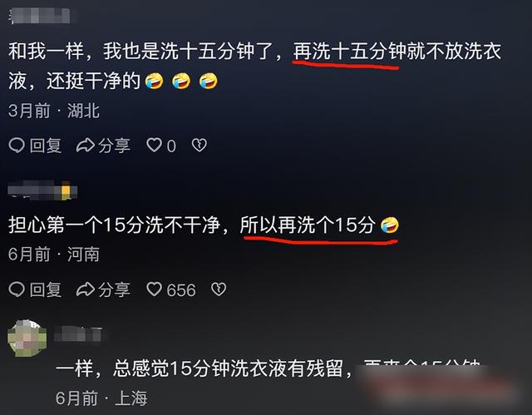
Task: Tap share arrow icon on Henan comment
Action: (x=85, y=289)
